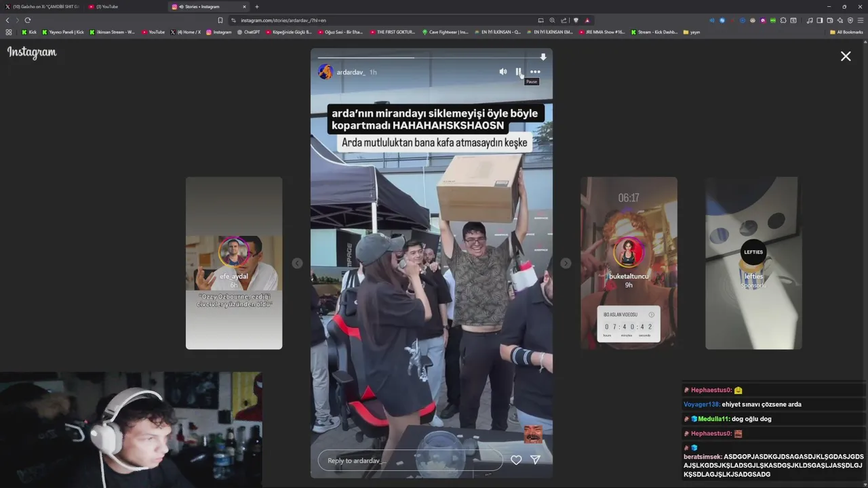868x488 pixels.
Task: Bookmark this page icon
Action: coord(220,20)
